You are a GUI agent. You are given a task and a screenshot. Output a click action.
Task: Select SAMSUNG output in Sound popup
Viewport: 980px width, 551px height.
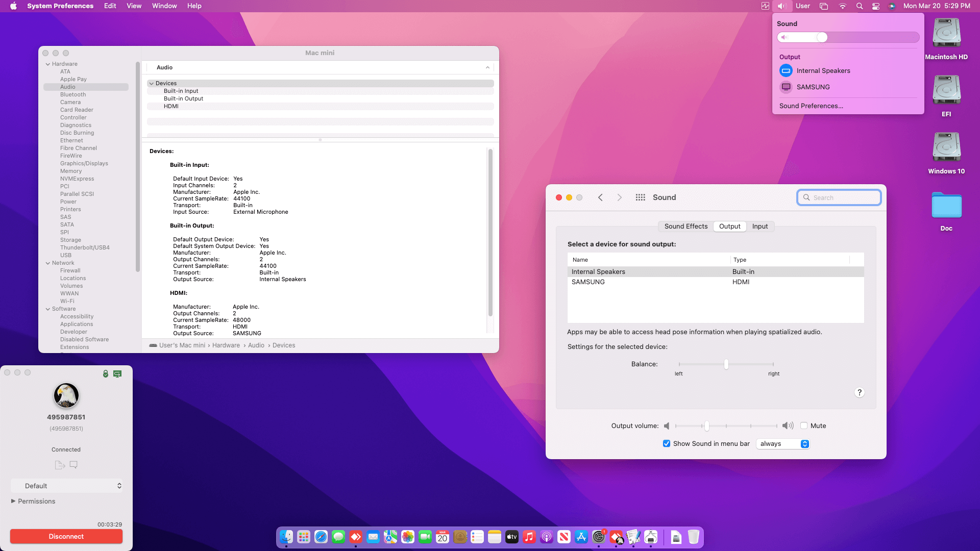[x=813, y=87]
